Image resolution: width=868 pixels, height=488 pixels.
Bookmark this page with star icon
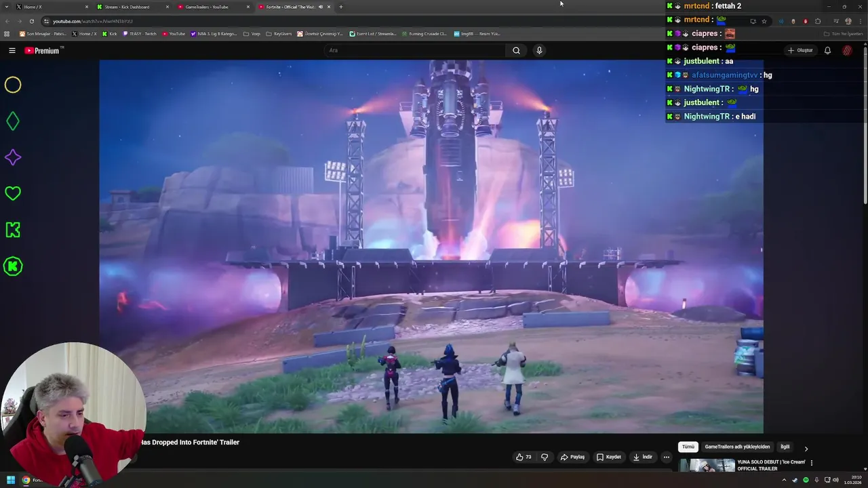[764, 21]
